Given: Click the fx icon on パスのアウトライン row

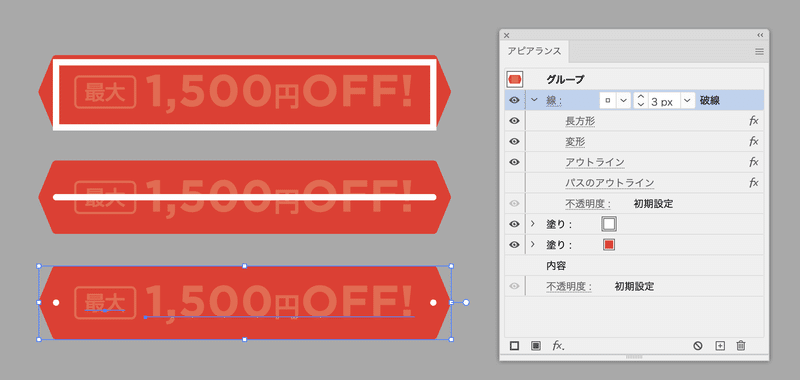Looking at the screenshot, I should coord(754,183).
